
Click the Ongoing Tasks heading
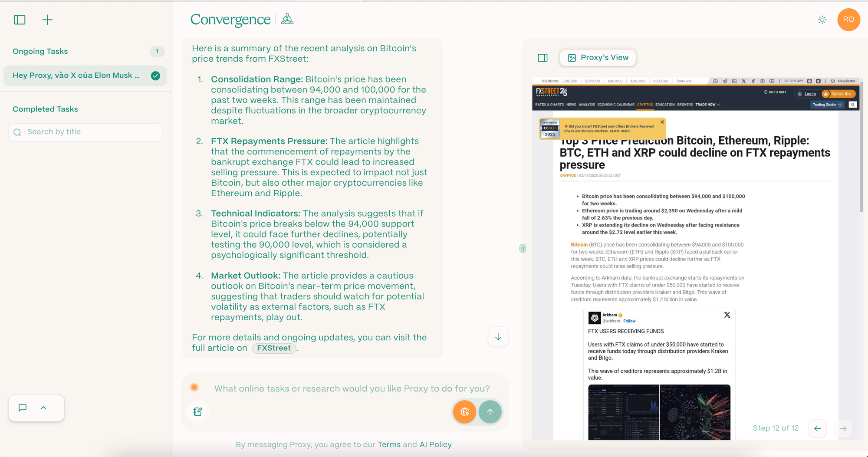click(40, 51)
